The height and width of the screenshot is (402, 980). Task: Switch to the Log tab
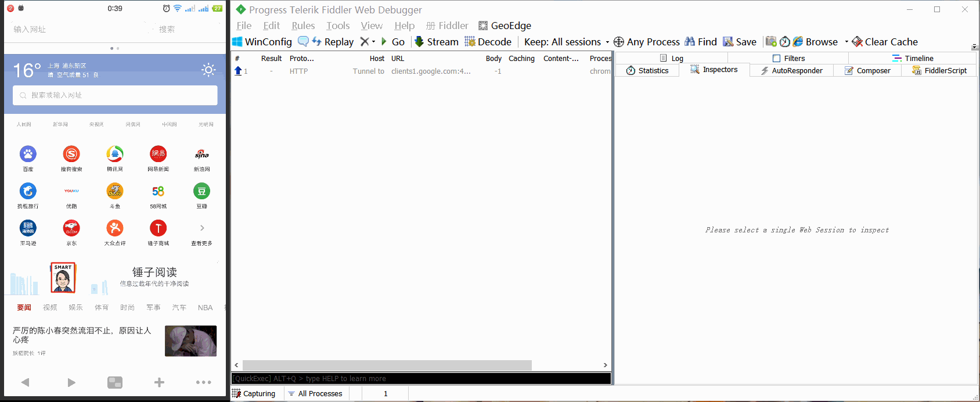tap(671, 58)
